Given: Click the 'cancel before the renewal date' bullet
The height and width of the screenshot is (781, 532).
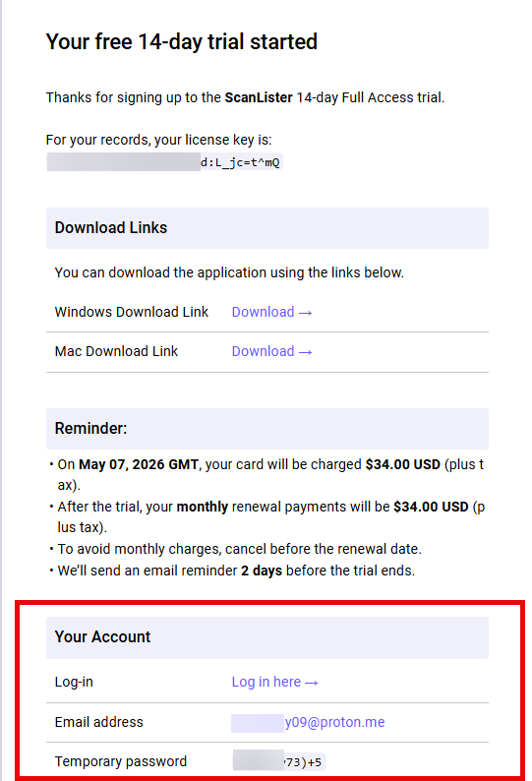Looking at the screenshot, I should [240, 550].
